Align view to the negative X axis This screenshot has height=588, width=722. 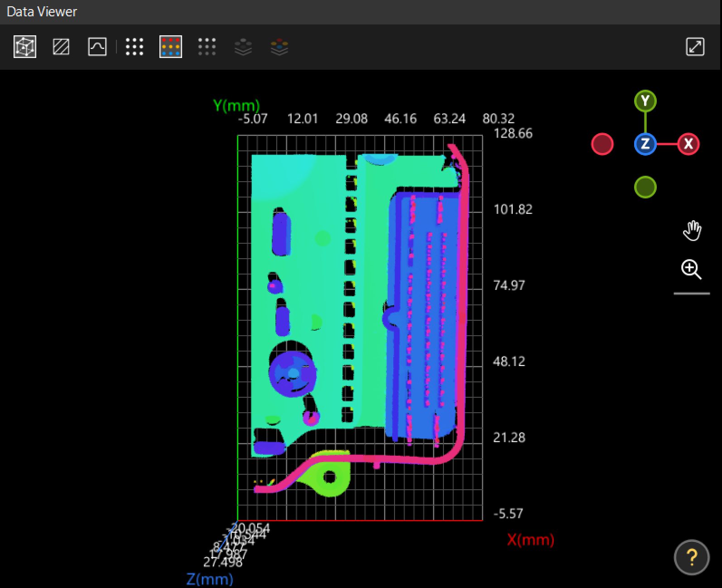coord(602,144)
